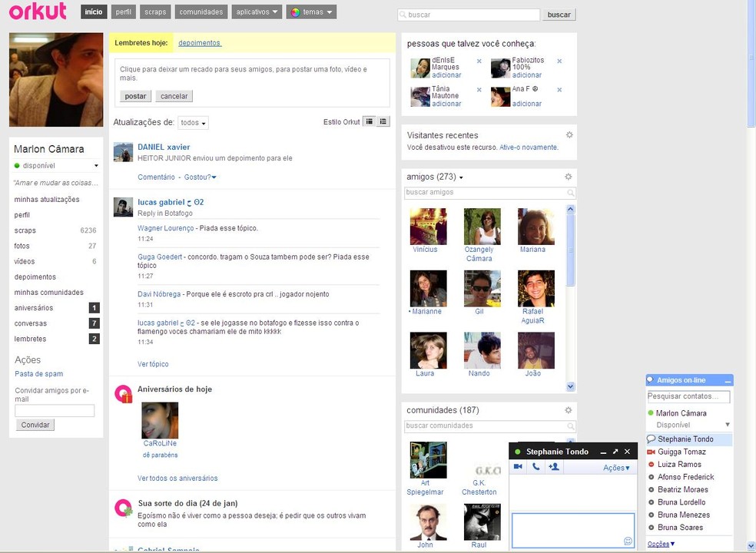Switch feed to compact list view
Screen dimensions: 756x553
click(x=380, y=121)
